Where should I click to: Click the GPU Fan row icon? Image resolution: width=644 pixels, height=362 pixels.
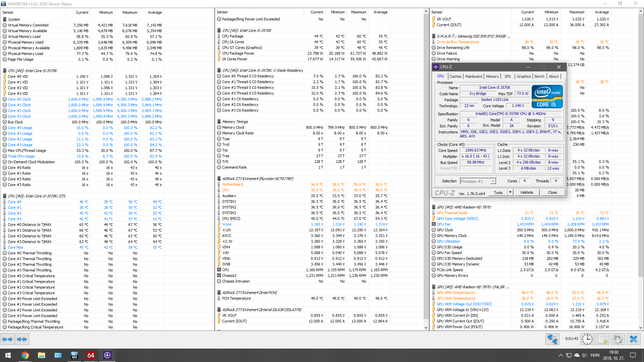434,224
